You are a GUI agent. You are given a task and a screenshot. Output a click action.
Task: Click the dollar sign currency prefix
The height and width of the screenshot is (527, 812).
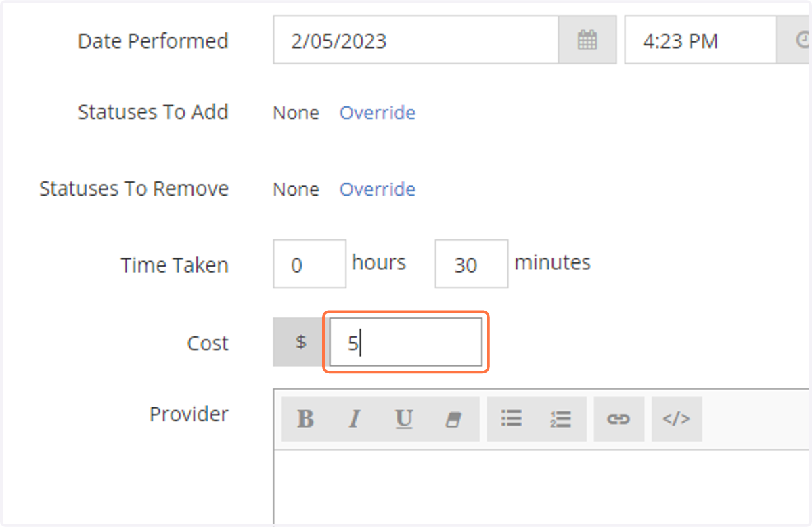[301, 342]
